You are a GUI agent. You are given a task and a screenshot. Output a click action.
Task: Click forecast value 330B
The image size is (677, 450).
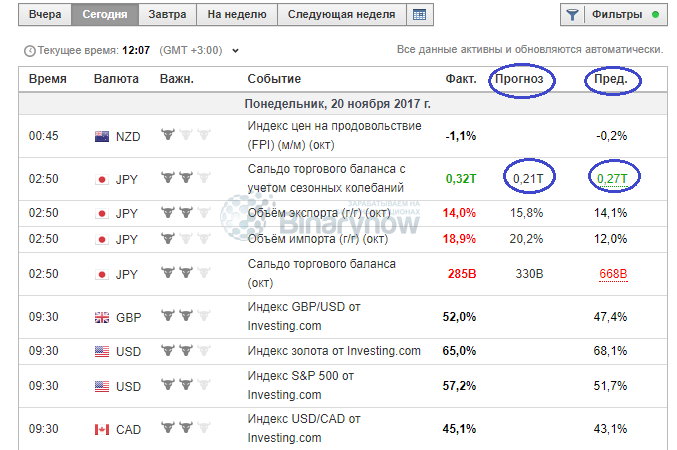[x=529, y=274]
